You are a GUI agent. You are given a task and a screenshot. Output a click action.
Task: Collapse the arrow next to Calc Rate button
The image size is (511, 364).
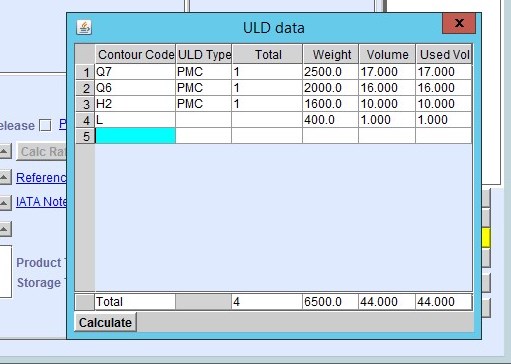pyautogui.click(x=5, y=151)
